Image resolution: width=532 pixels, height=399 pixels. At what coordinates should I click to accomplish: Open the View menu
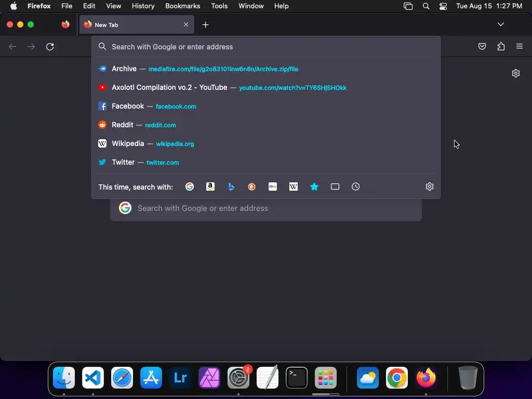coord(113,6)
